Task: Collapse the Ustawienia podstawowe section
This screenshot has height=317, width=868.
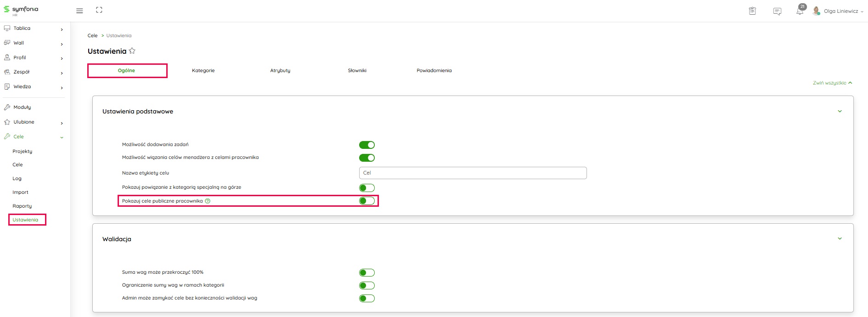Action: click(840, 111)
